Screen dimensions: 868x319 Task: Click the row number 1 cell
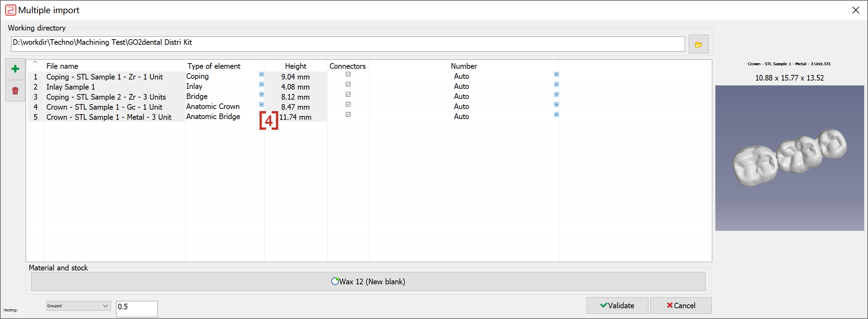[x=36, y=77]
